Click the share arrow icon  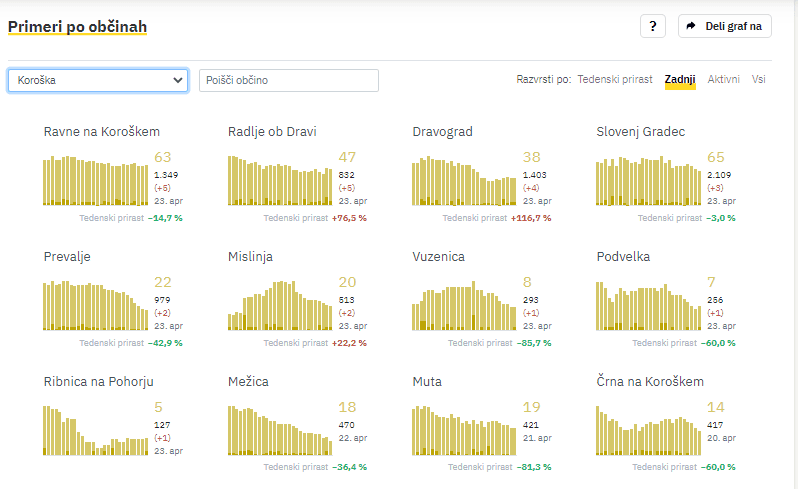pos(692,27)
